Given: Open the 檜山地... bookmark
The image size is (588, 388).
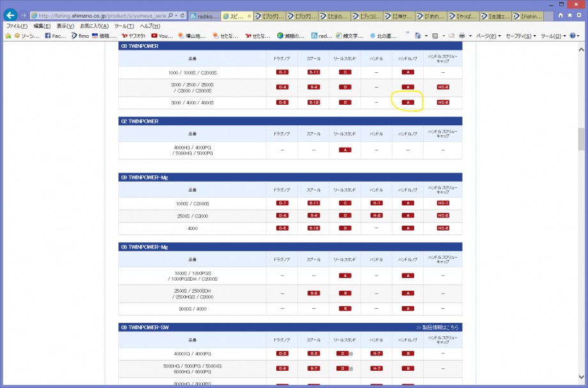Looking at the screenshot, I should [192, 36].
